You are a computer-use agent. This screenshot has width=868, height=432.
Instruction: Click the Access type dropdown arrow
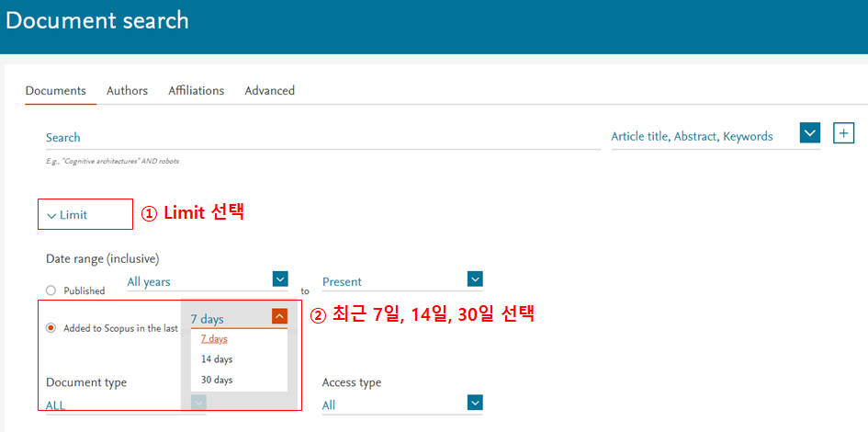(x=475, y=403)
